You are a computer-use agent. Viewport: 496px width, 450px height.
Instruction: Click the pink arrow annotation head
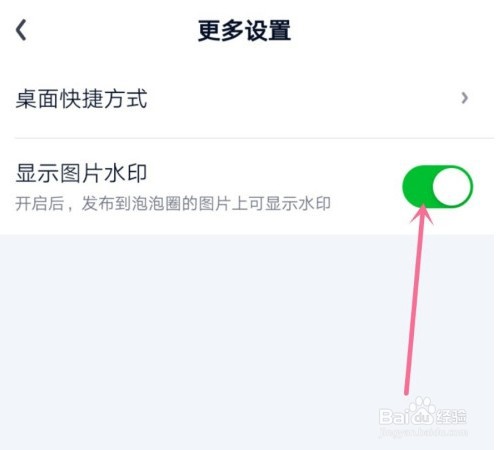coord(422,214)
